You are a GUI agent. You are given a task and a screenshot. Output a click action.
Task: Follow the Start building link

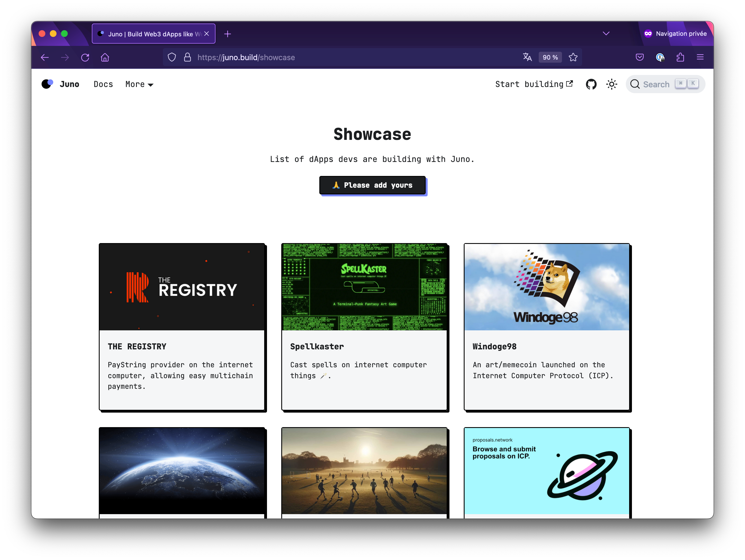click(533, 84)
